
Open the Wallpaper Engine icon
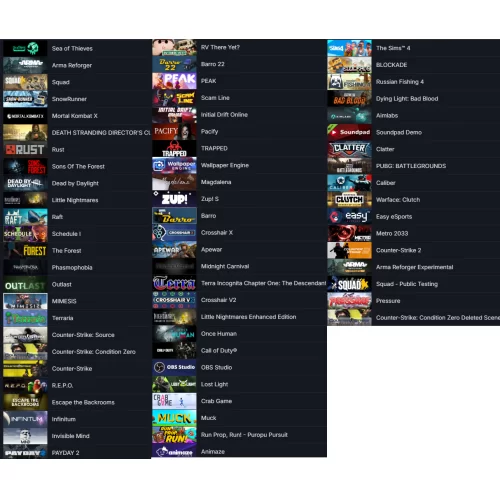coord(174,165)
